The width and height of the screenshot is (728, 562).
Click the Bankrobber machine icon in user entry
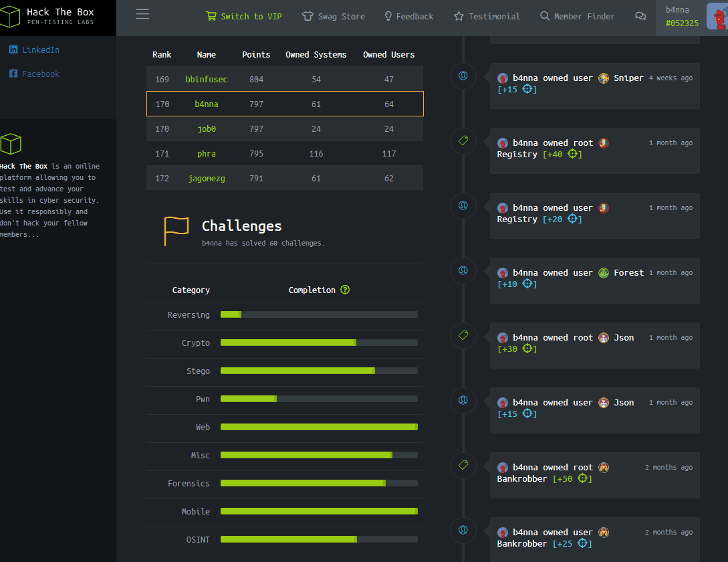(x=604, y=533)
